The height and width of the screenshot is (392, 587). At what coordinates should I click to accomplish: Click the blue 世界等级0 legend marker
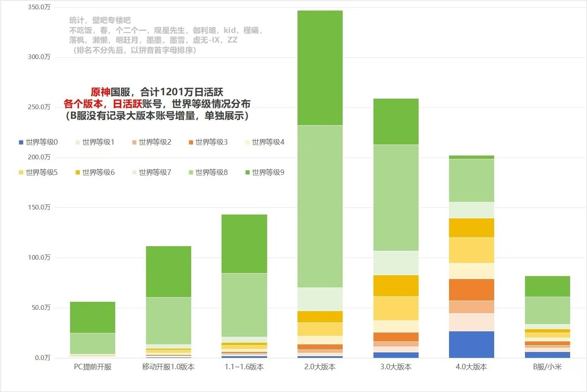pyautogui.click(x=21, y=142)
